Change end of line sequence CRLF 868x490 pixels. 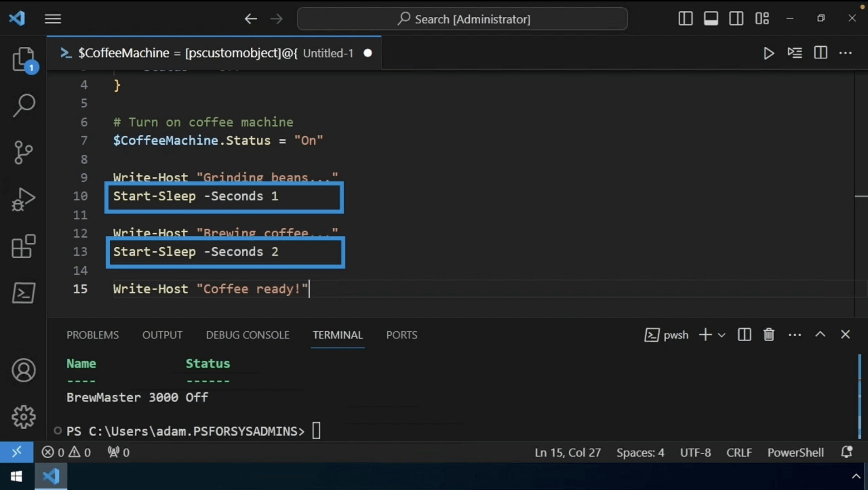739,452
